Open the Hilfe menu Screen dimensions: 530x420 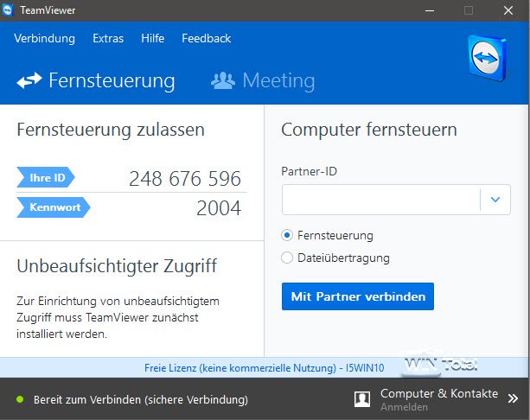click(x=152, y=38)
